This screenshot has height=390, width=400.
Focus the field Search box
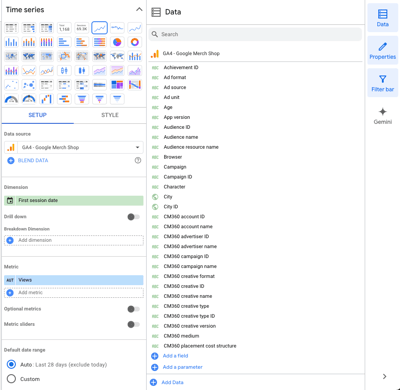pos(255,34)
